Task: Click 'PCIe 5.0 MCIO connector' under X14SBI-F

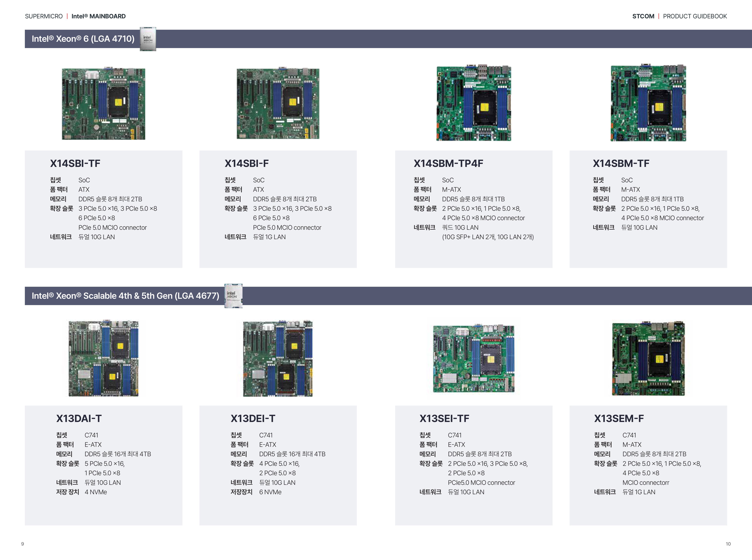Action: tap(287, 227)
